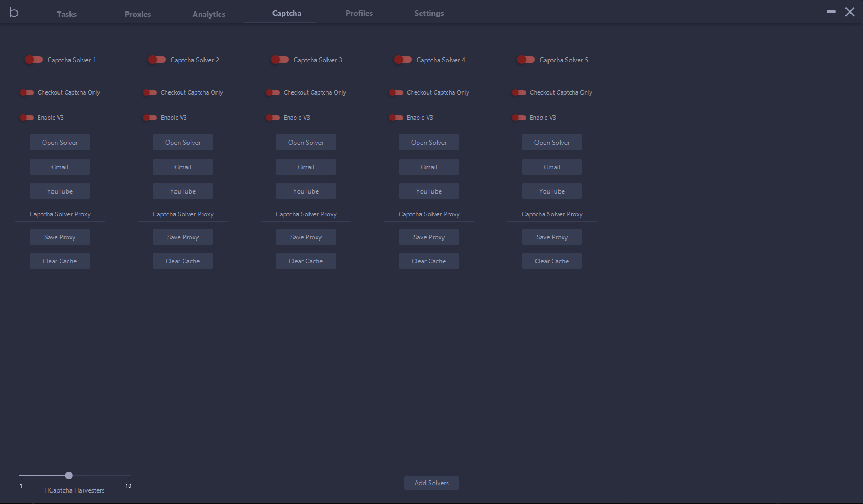Open the Tasks tab
863x504 pixels.
(67, 14)
